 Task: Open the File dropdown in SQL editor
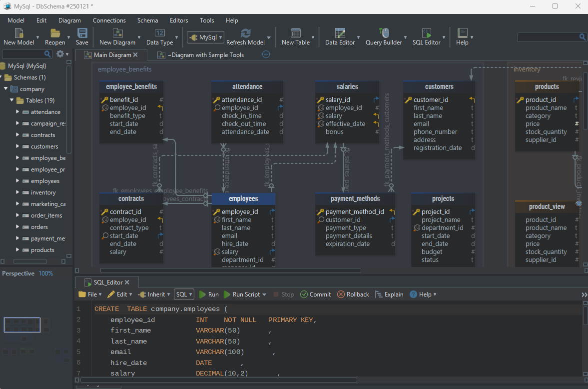click(90, 294)
